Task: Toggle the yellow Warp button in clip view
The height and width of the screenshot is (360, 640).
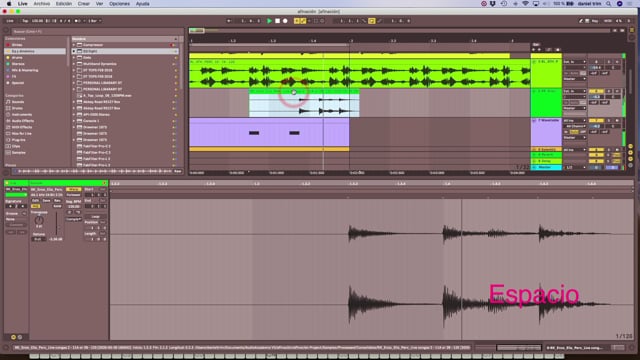Action: (73, 189)
